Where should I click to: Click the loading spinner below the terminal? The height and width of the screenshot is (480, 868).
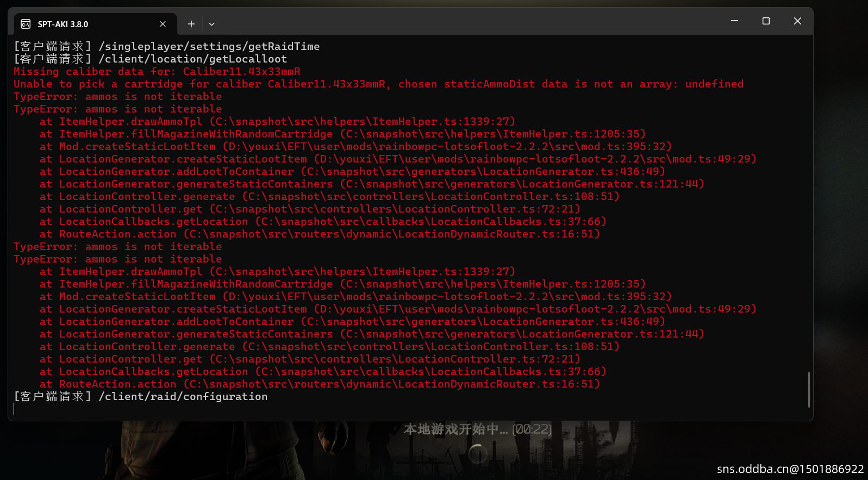[x=478, y=453]
